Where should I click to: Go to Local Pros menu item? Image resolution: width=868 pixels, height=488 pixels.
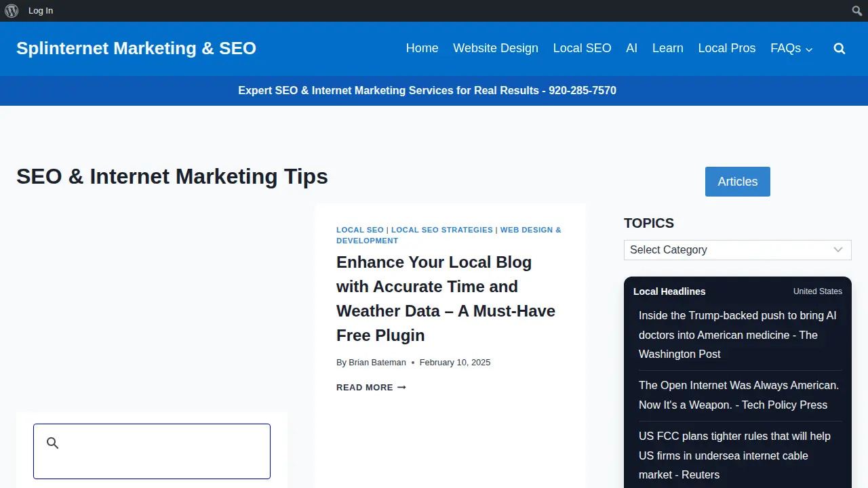[727, 48]
